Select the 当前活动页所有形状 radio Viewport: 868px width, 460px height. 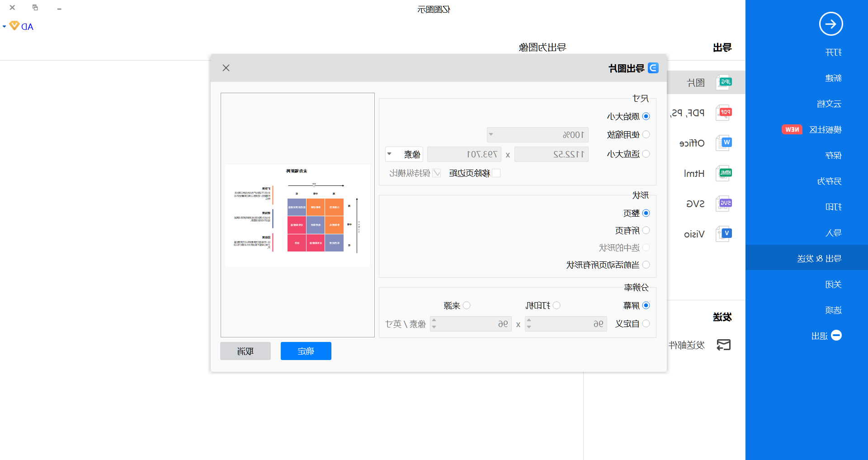click(x=646, y=265)
